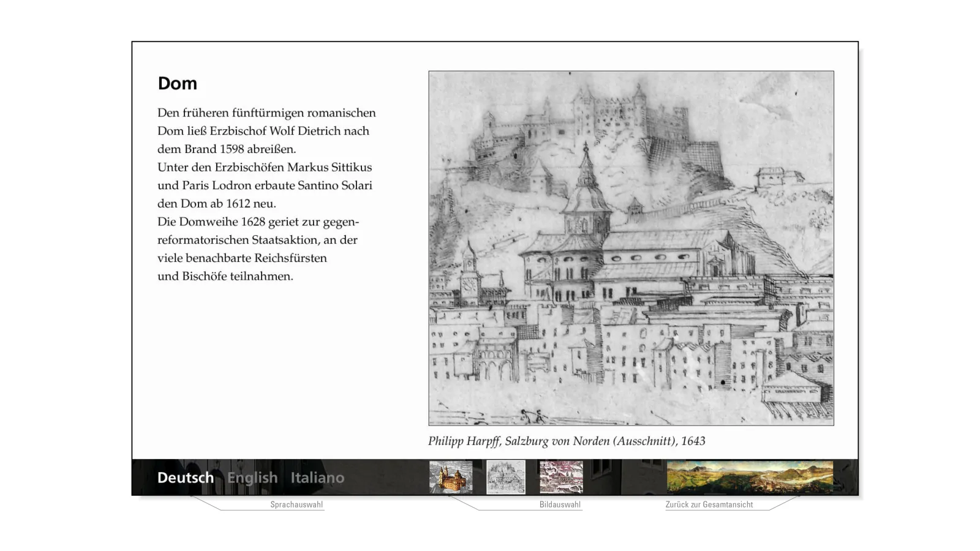Click the 'Sprachauswahl' label

click(x=296, y=504)
